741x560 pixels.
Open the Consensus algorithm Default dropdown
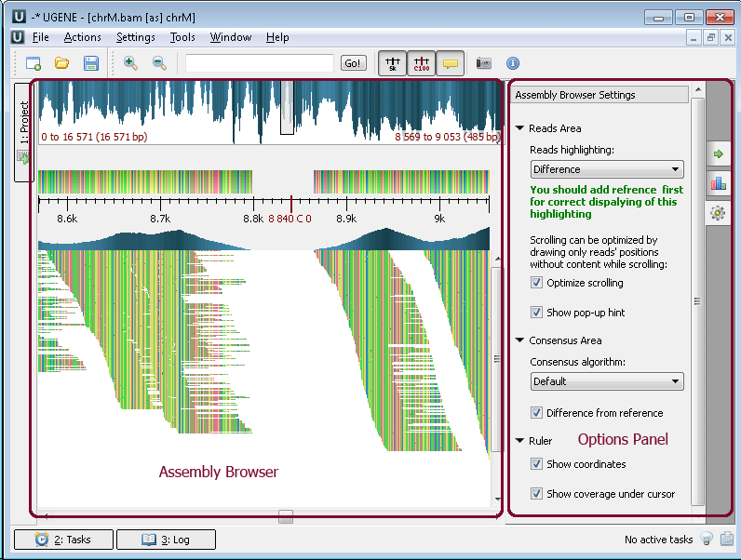[x=607, y=381]
